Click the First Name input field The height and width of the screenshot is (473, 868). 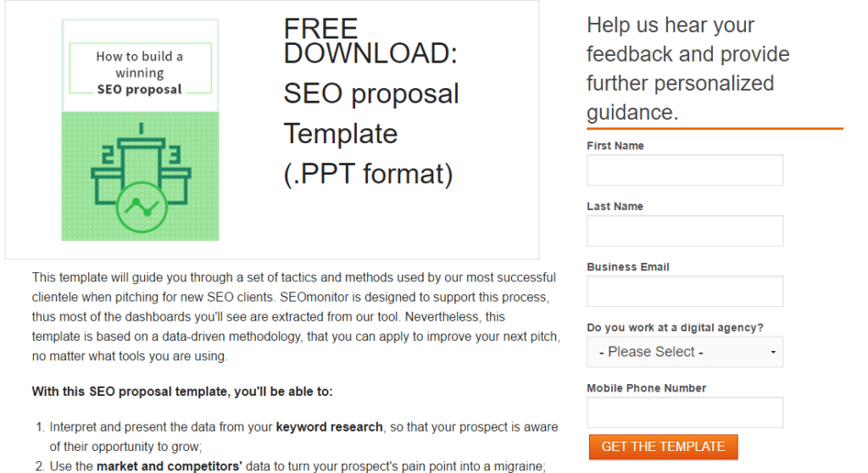click(685, 170)
